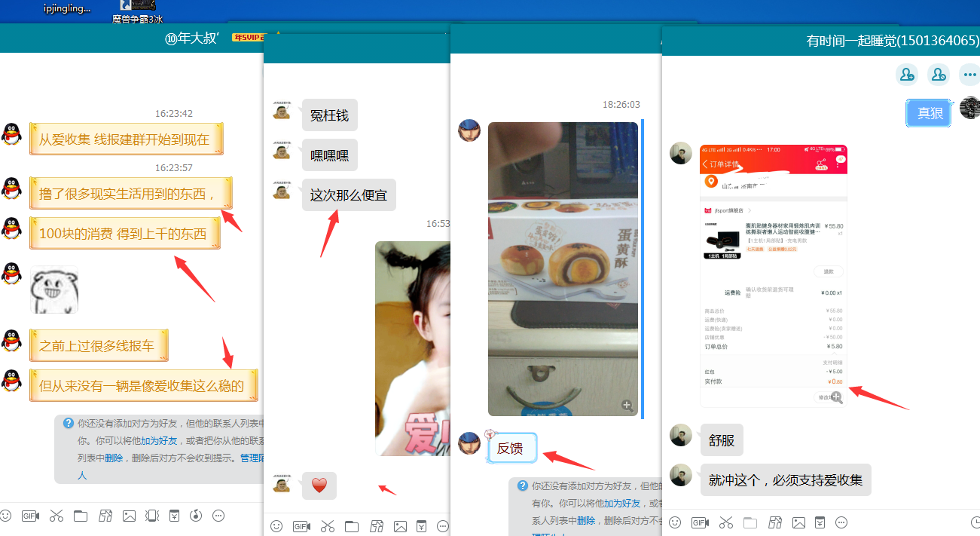The width and height of the screenshot is (980, 536).
Task: Send a window shake in ⑩年大叔 chat
Action: pos(152,516)
